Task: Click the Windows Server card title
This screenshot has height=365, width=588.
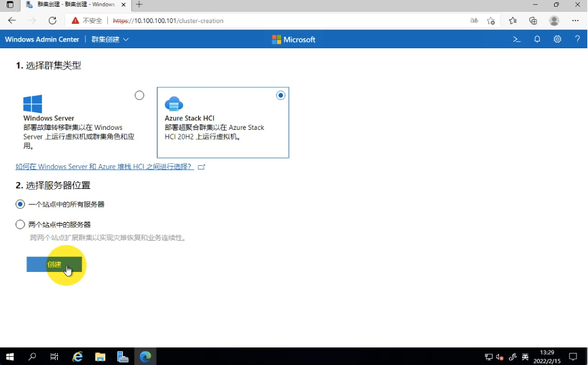Action: click(x=49, y=118)
